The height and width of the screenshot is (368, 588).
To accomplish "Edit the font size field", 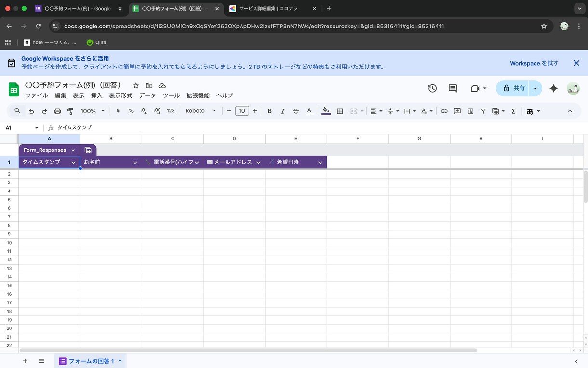I will click(242, 111).
